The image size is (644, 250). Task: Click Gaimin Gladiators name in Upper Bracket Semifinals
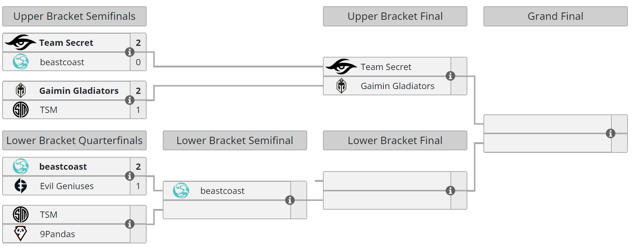(x=79, y=91)
